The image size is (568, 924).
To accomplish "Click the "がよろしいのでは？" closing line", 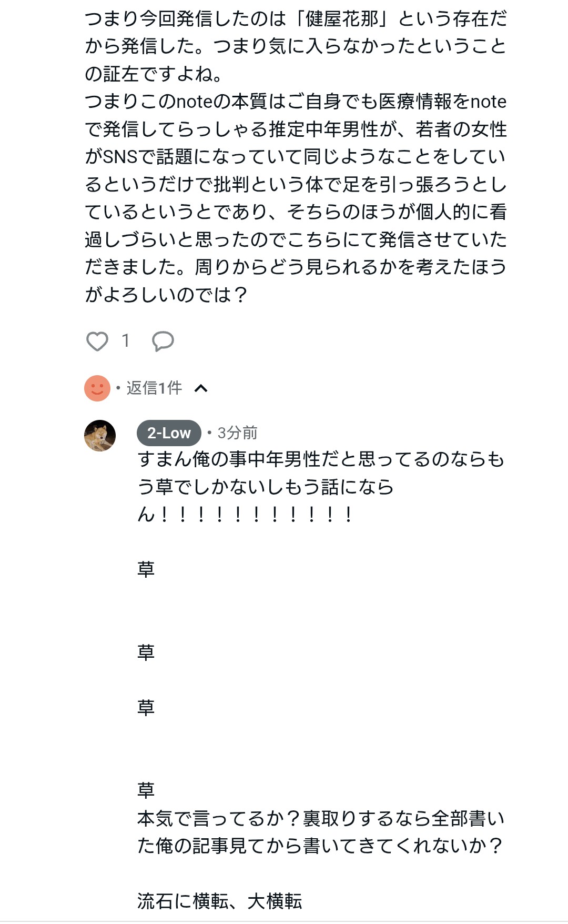I will click(166, 295).
